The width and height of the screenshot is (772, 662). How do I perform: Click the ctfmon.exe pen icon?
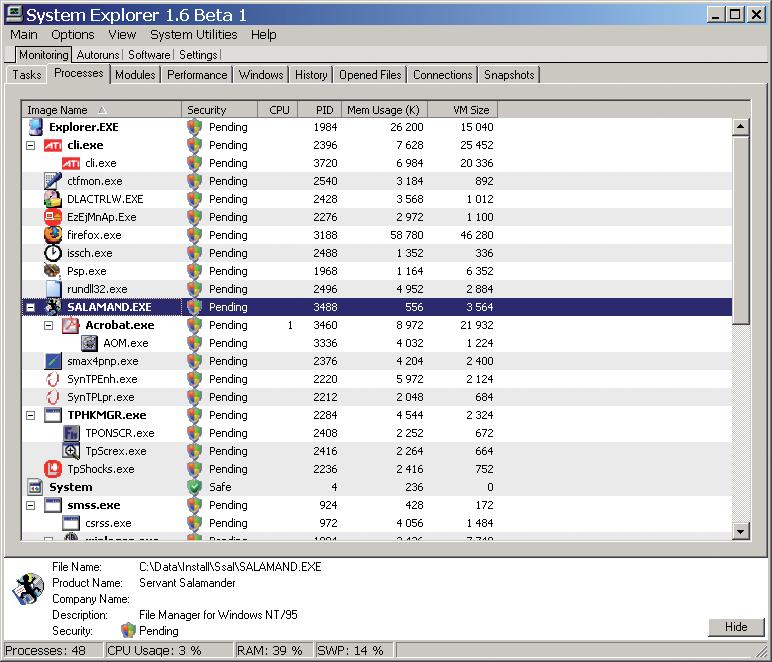pyautogui.click(x=53, y=181)
